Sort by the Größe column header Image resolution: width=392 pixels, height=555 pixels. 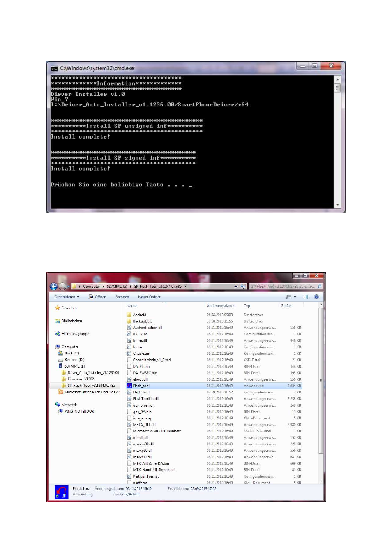pos(286,306)
